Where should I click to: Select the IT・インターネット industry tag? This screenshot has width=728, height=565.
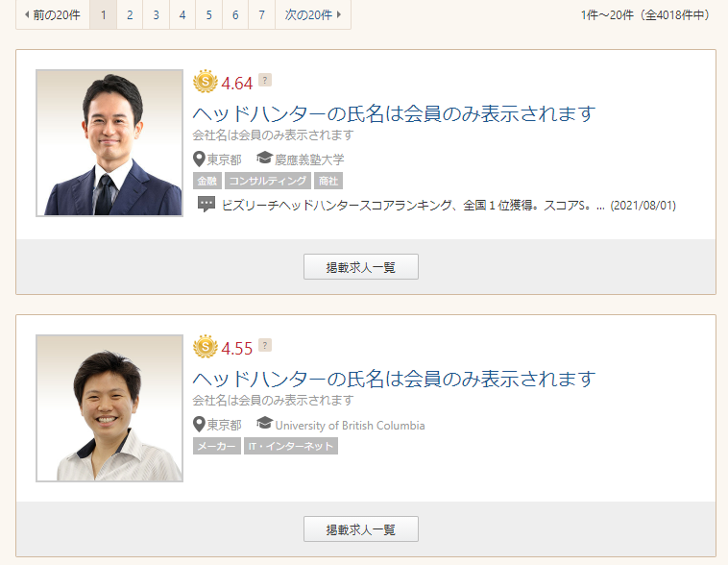(291, 446)
